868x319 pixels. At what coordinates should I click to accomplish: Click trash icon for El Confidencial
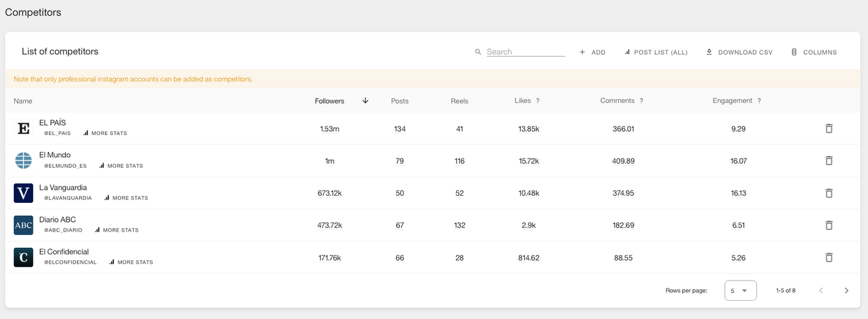coord(829,258)
